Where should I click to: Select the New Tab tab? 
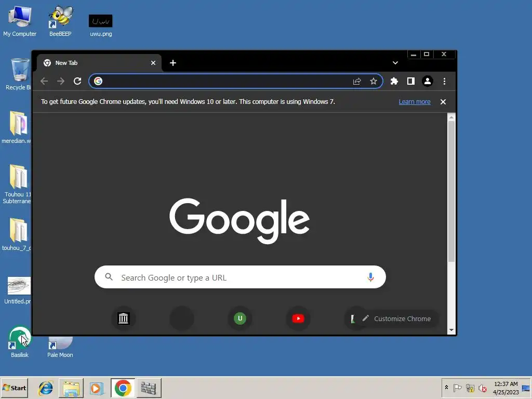pyautogui.click(x=99, y=63)
